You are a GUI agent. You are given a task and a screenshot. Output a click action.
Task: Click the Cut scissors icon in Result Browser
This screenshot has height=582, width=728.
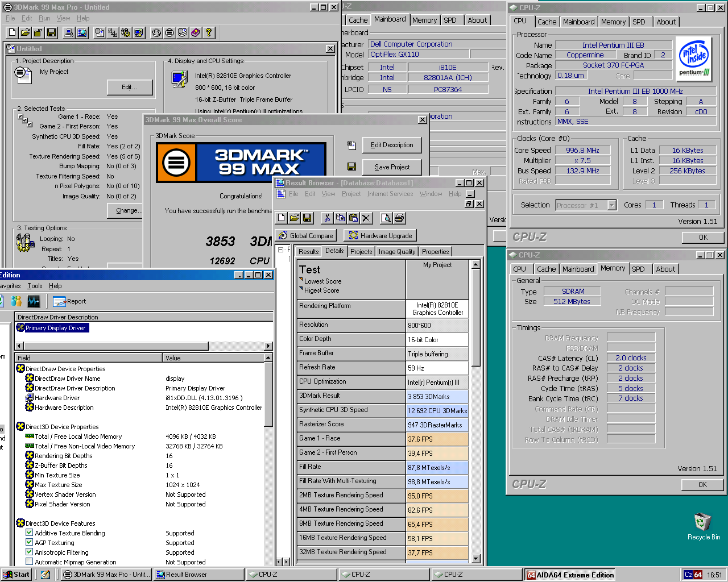(x=327, y=218)
